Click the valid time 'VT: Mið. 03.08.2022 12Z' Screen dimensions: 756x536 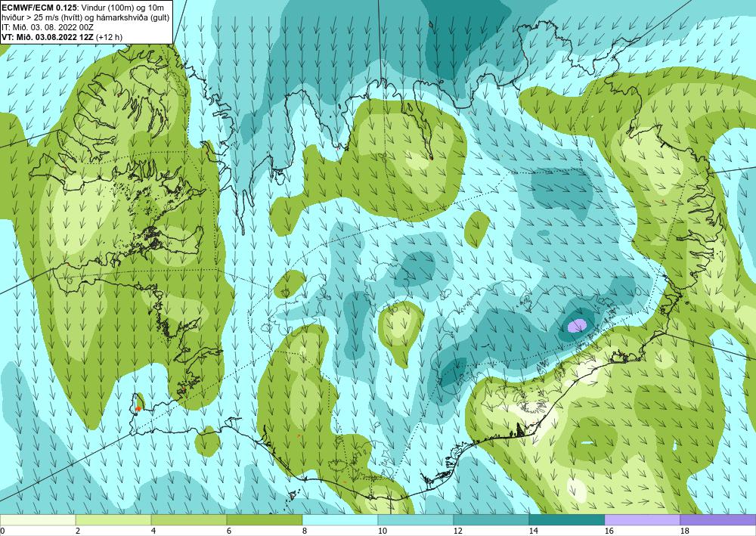[48, 36]
